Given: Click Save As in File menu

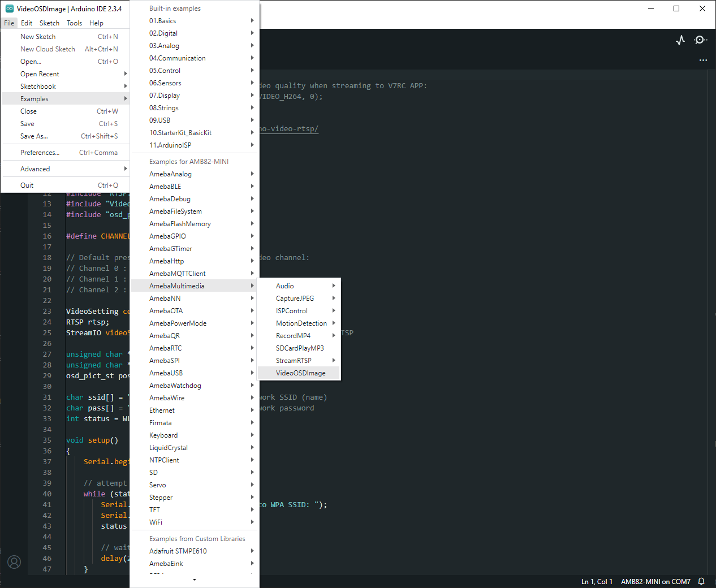Looking at the screenshot, I should [34, 136].
